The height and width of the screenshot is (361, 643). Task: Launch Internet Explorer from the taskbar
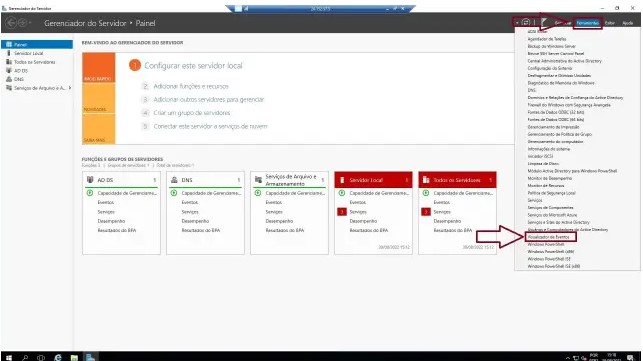tap(58, 357)
